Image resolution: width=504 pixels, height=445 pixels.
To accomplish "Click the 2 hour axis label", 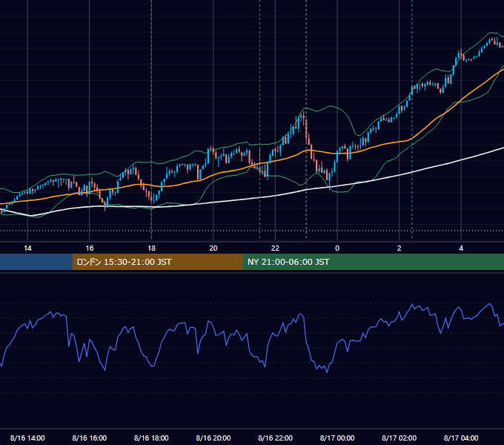I will [x=399, y=248].
